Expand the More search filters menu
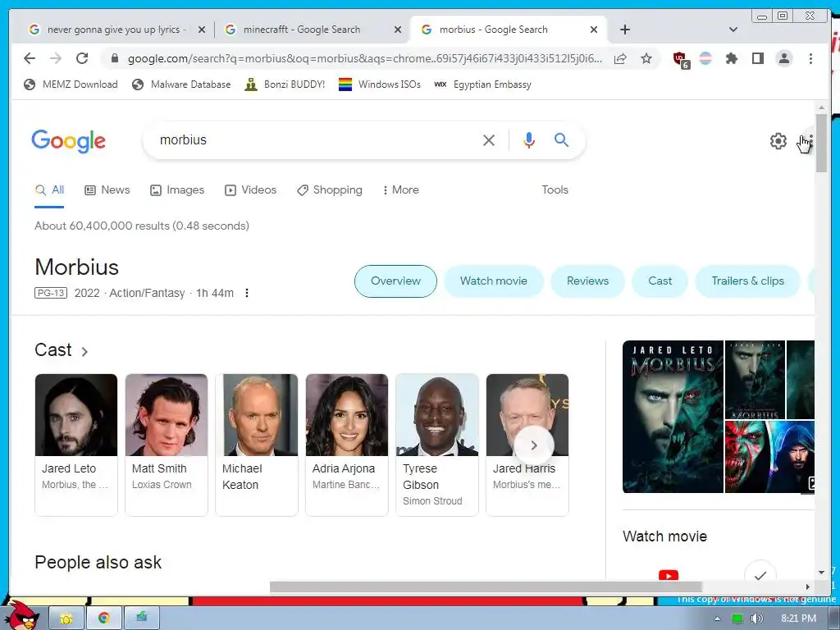The width and height of the screenshot is (840, 630). (400, 190)
